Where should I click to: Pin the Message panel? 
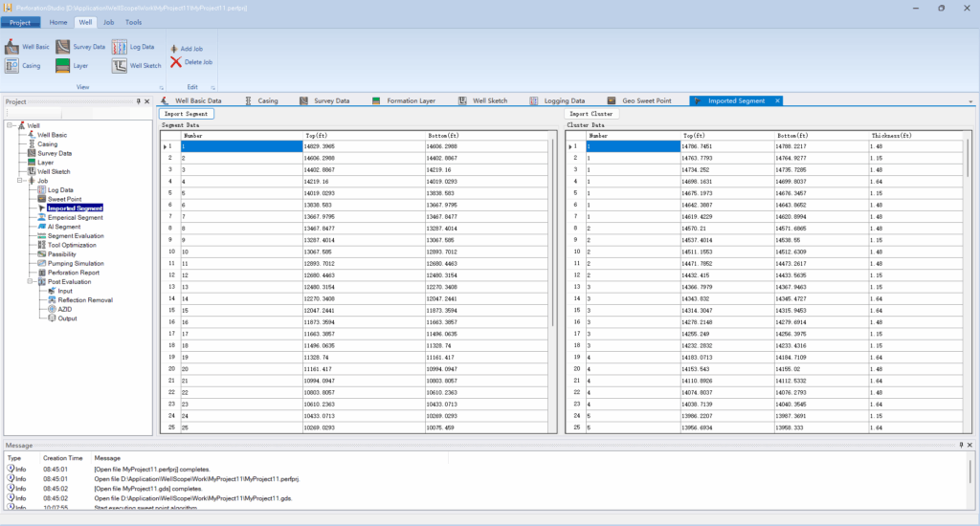click(x=961, y=445)
